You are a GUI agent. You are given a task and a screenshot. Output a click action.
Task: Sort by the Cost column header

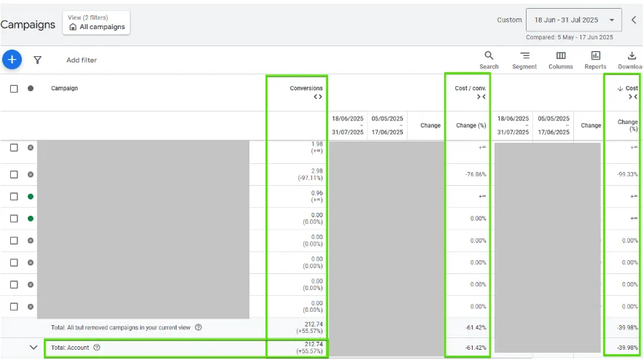coord(632,88)
